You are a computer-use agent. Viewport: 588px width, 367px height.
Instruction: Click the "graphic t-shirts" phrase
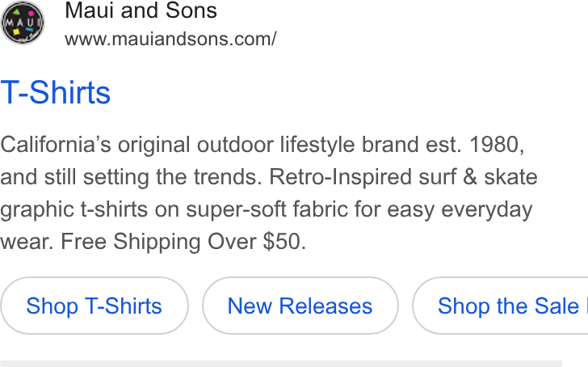(x=73, y=209)
